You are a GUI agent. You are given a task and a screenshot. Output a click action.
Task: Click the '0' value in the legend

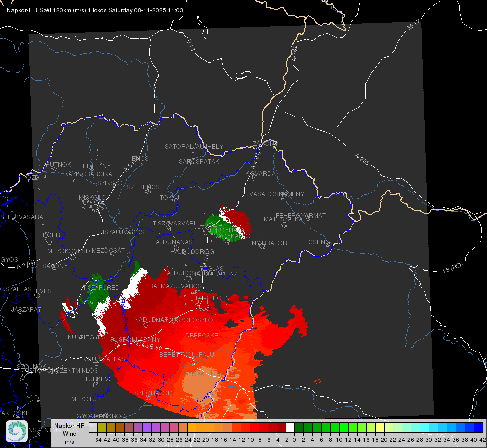(294, 440)
